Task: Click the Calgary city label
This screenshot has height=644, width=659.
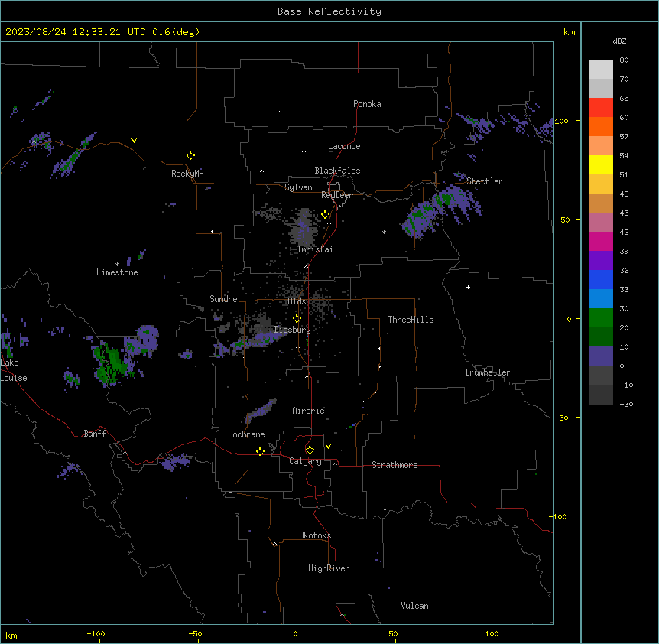Action: pos(305,461)
